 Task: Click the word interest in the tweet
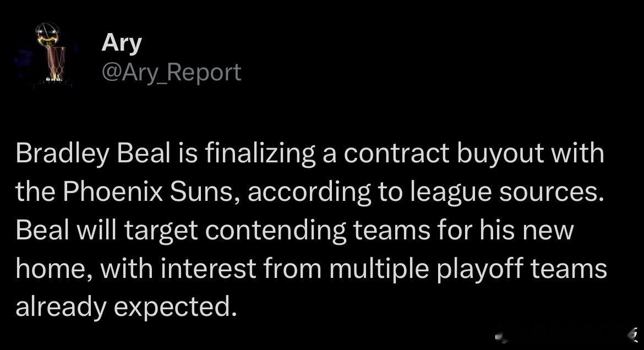[209, 269]
